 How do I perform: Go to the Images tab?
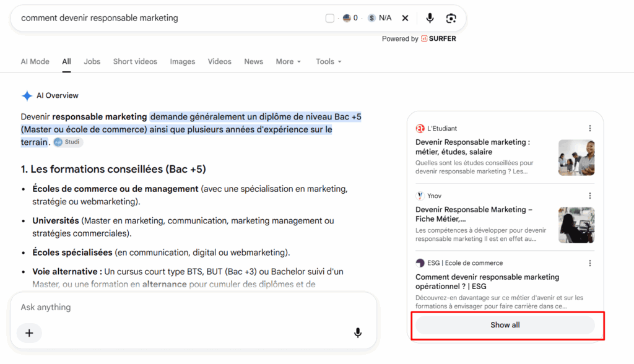(x=183, y=61)
